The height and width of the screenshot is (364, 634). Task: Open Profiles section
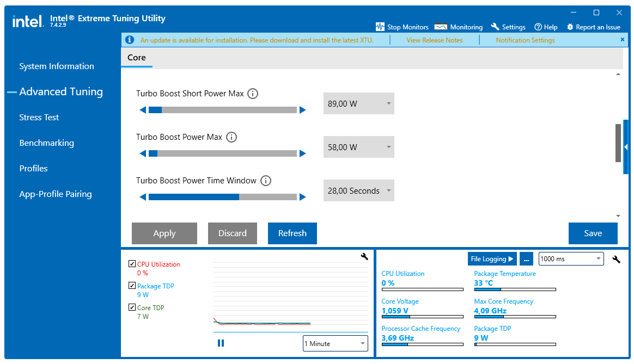(34, 169)
